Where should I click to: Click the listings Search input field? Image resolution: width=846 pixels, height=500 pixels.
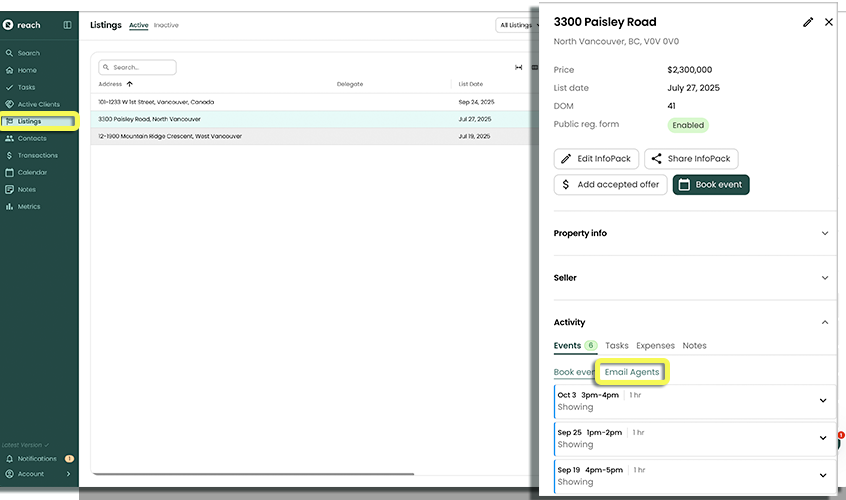[138, 67]
